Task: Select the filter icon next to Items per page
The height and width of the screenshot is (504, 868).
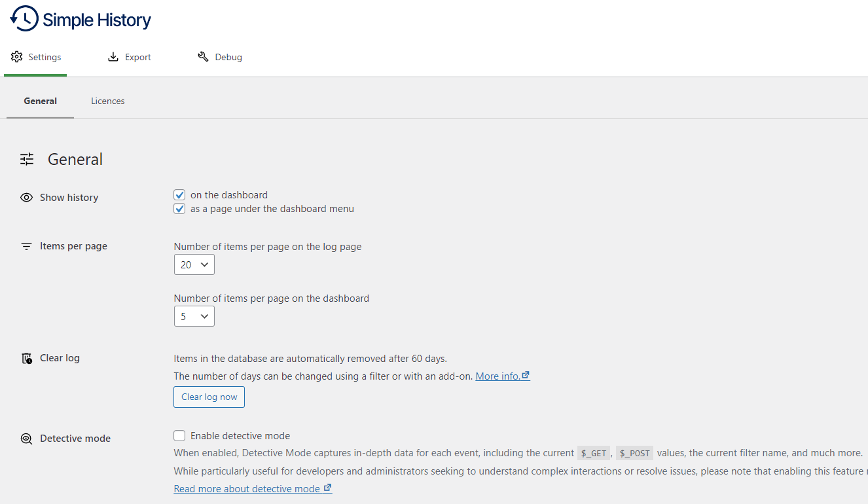Action: click(26, 245)
